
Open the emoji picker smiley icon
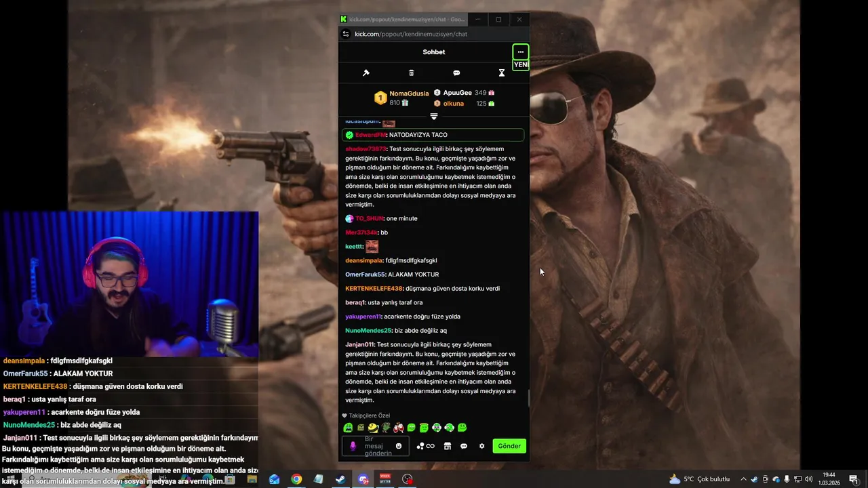tap(399, 446)
